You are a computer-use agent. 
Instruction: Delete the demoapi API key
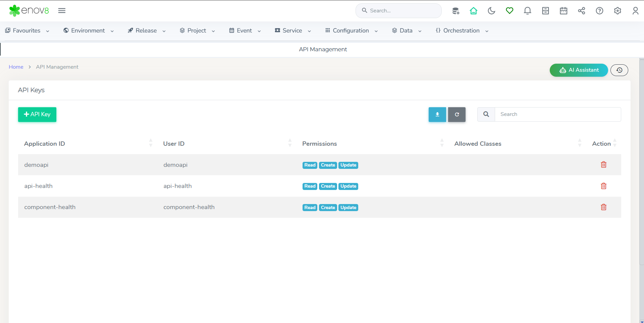tap(603, 165)
